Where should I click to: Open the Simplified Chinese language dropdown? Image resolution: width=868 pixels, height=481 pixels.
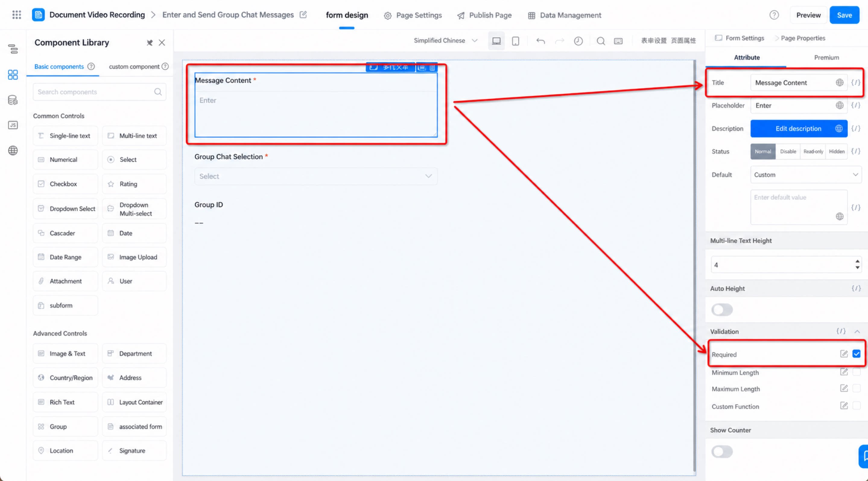[x=445, y=40]
